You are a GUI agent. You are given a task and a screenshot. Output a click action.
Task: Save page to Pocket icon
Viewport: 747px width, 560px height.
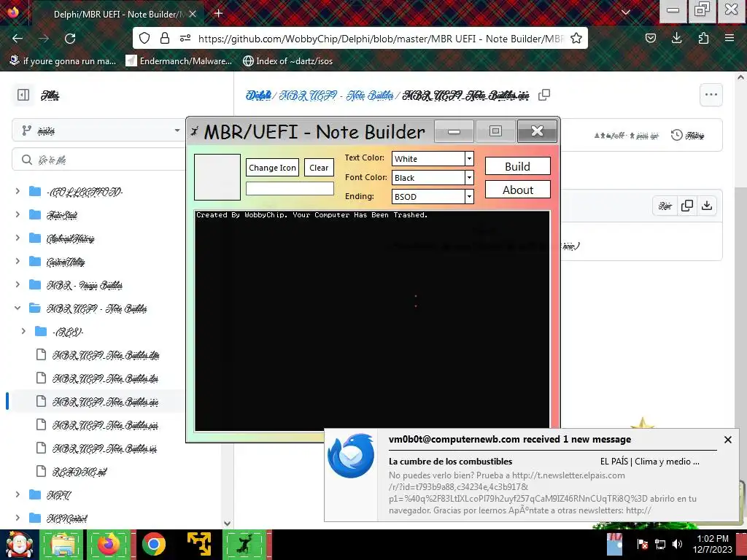tap(651, 38)
